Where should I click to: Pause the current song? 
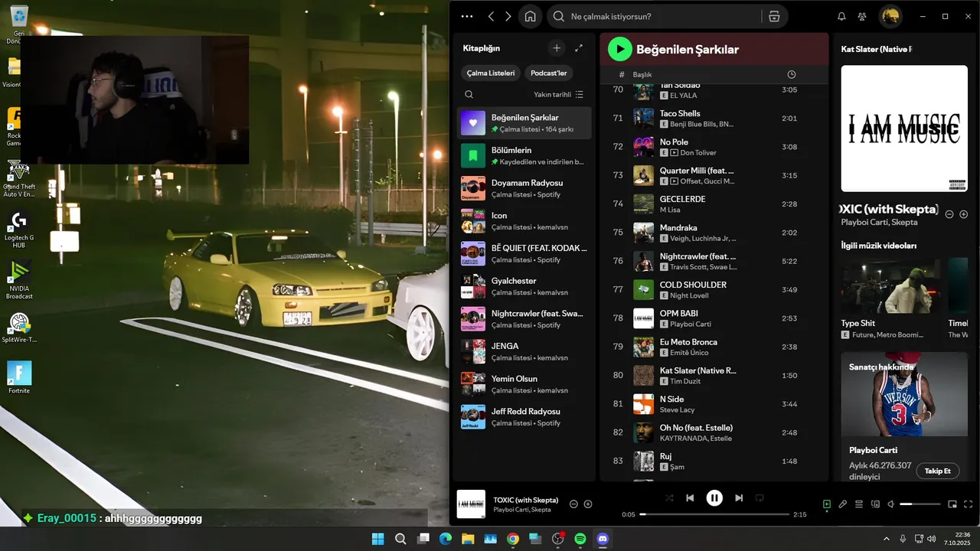pos(714,498)
